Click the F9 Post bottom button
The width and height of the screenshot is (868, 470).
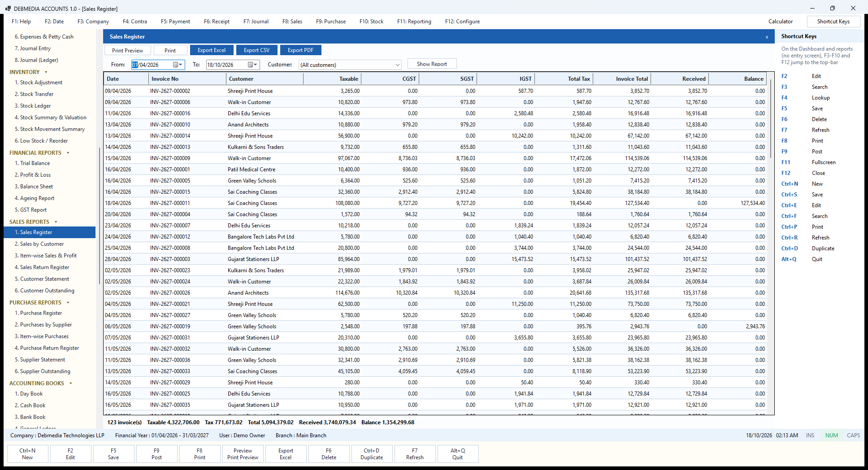(156, 454)
